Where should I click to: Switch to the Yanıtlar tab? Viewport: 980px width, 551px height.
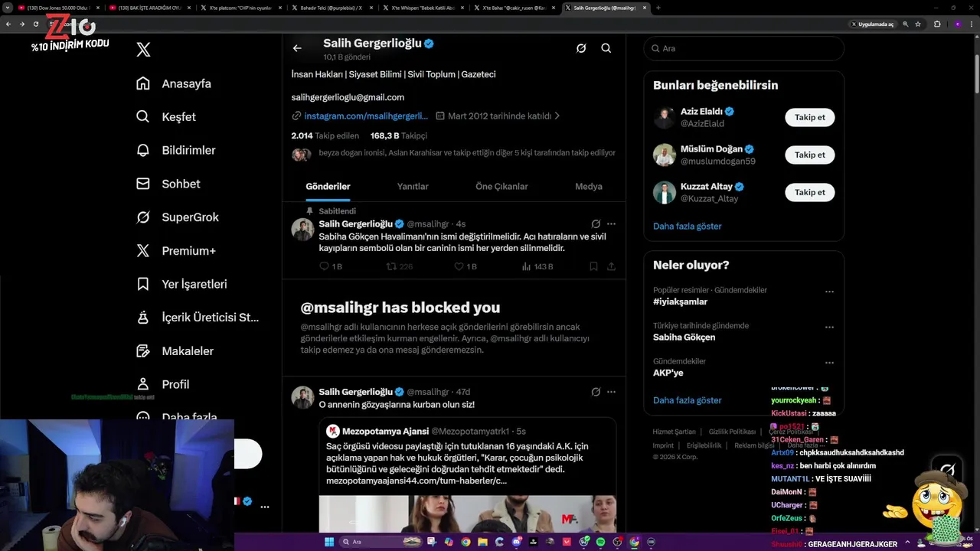click(x=413, y=186)
